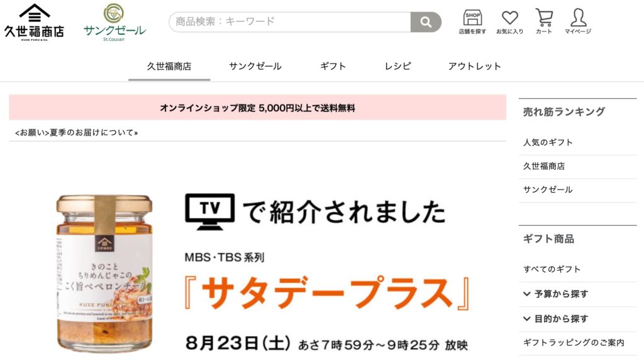
Task: Open the summer delivery notice link
Action: (x=76, y=133)
